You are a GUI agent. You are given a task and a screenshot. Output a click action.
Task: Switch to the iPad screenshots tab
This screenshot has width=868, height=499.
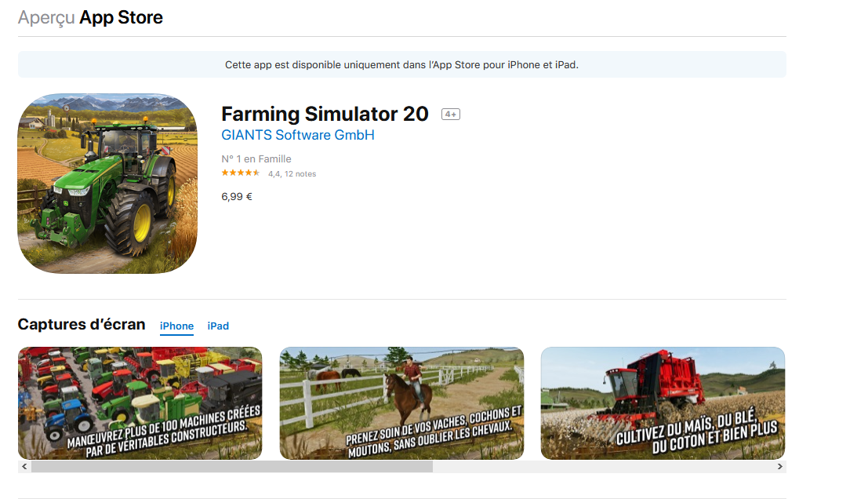coord(218,326)
